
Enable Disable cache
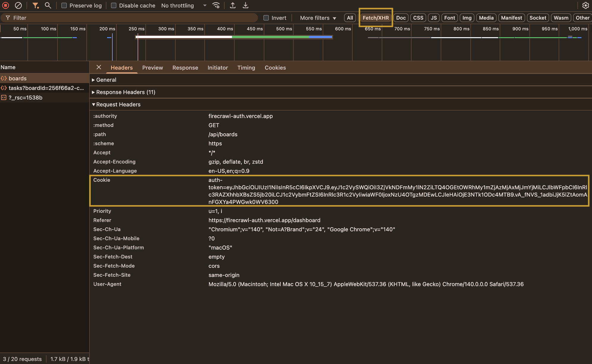pos(114,5)
